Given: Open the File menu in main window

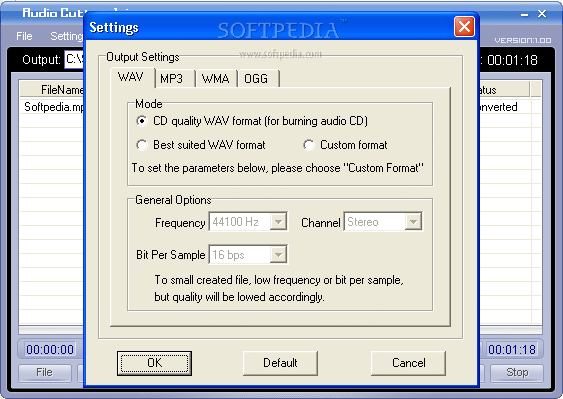Looking at the screenshot, I should (x=24, y=36).
